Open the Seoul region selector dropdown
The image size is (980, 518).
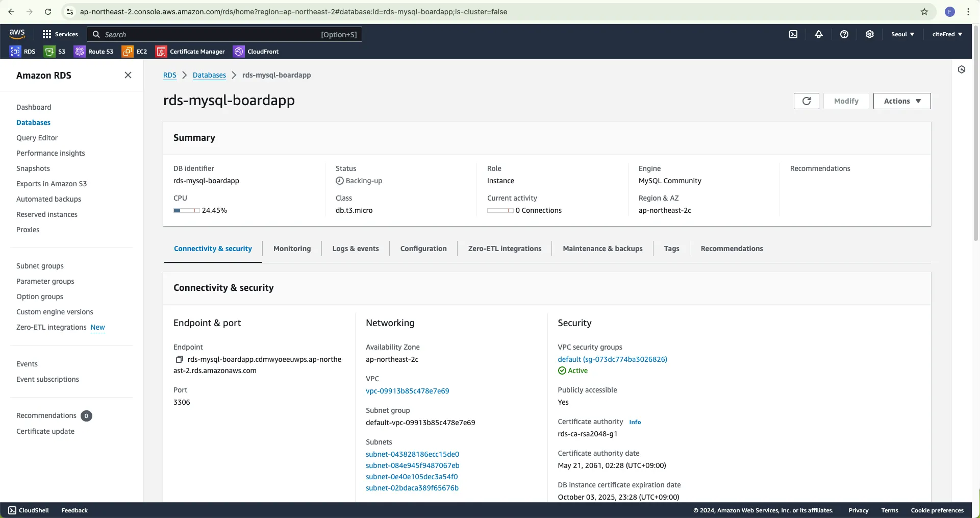902,34
